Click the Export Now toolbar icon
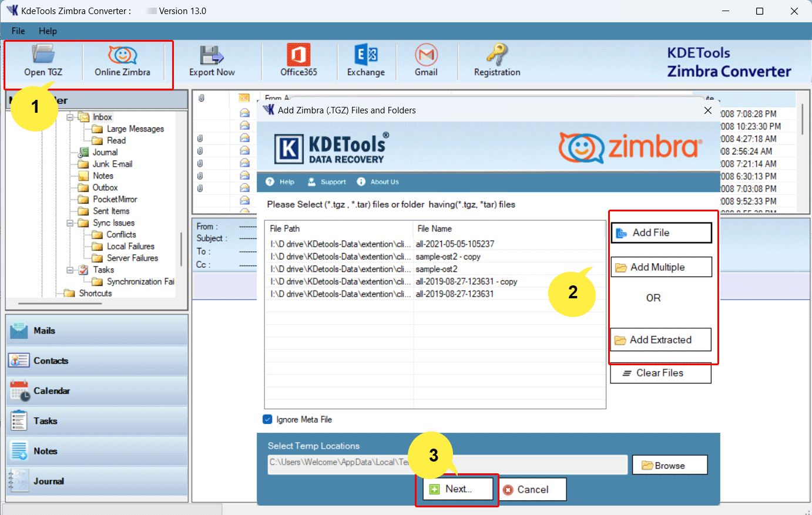812x515 pixels. pos(212,61)
